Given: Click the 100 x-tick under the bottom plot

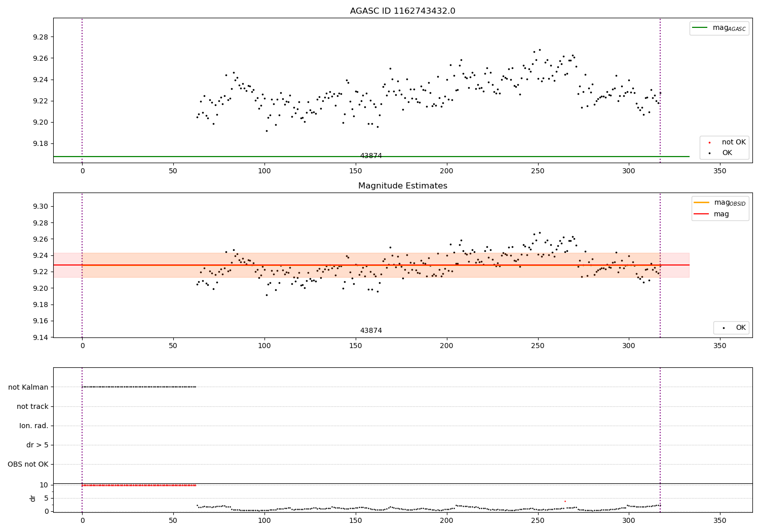Looking at the screenshot, I should click(x=264, y=520).
